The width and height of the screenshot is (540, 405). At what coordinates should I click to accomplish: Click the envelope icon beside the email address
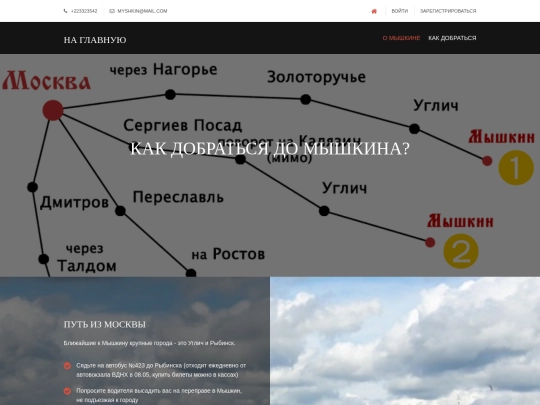[x=112, y=11]
